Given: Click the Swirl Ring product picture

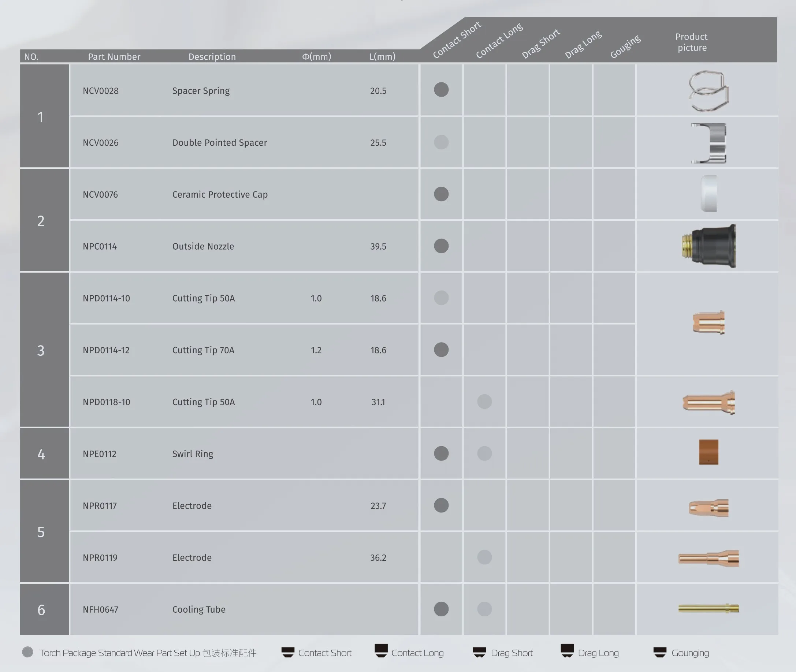Looking at the screenshot, I should tap(708, 452).
